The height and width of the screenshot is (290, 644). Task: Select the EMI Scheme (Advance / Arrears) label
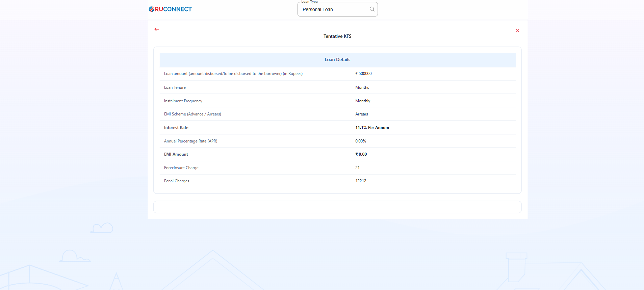(192, 114)
